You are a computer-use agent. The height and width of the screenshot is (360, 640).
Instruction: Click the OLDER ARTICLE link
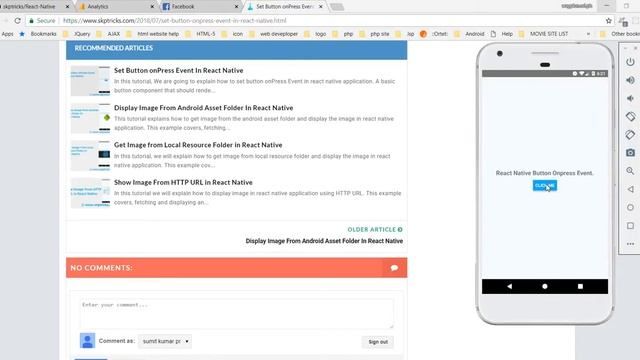(375, 229)
